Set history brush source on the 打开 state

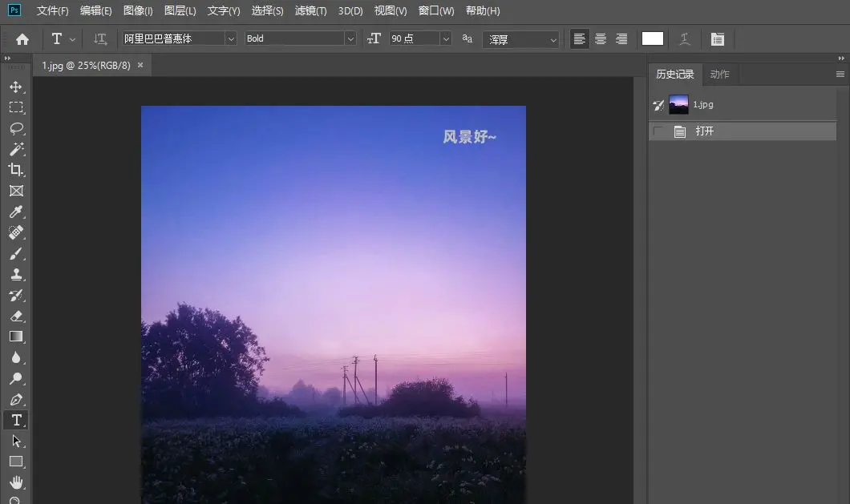click(659, 131)
